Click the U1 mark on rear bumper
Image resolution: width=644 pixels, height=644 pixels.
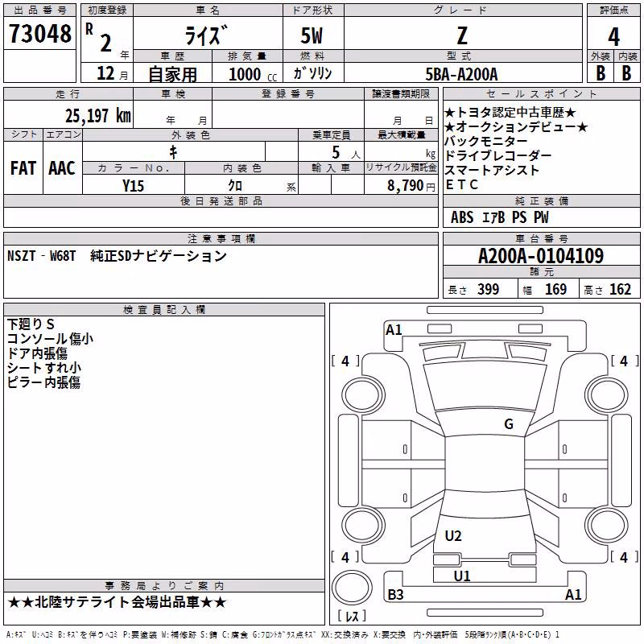point(462,576)
